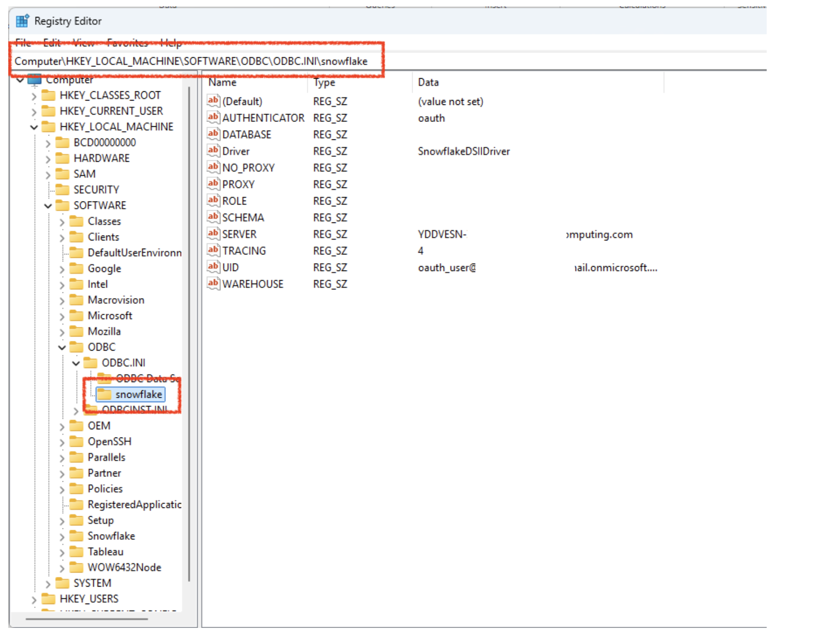The image size is (840, 641).
Task: Select the OEM key
Action: (99, 425)
